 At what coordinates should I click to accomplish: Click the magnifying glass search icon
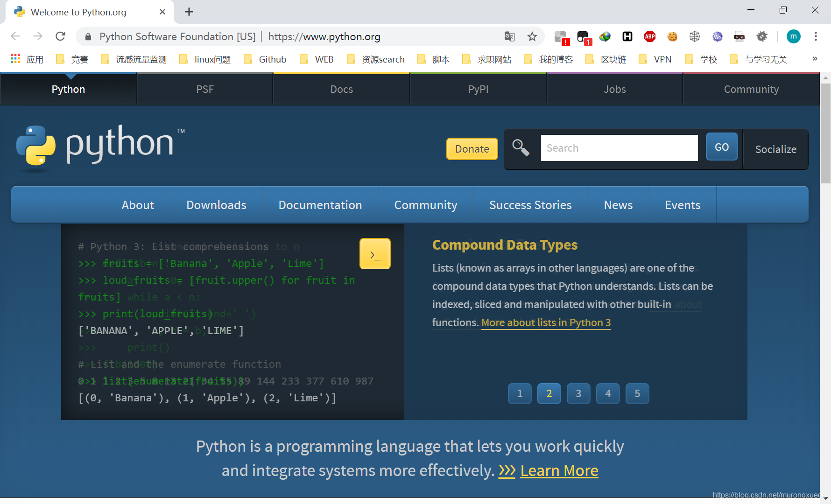coord(521,148)
